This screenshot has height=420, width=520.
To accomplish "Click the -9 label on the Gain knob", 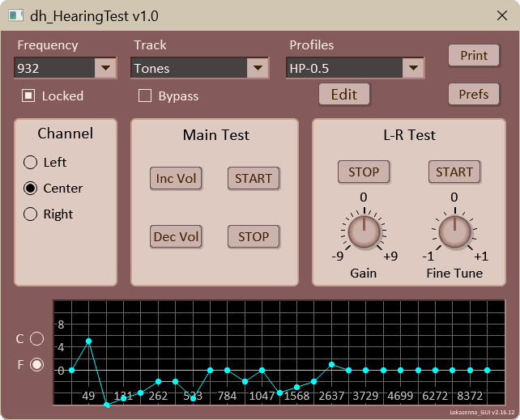I will [x=338, y=257].
